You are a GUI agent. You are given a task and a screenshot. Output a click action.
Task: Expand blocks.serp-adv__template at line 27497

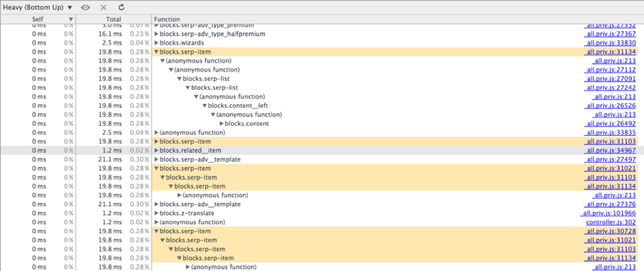point(157,159)
